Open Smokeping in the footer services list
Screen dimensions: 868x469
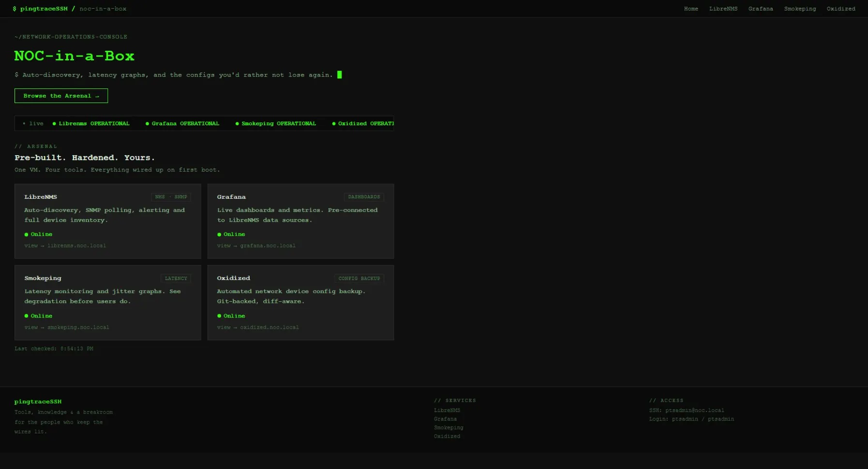pyautogui.click(x=449, y=427)
